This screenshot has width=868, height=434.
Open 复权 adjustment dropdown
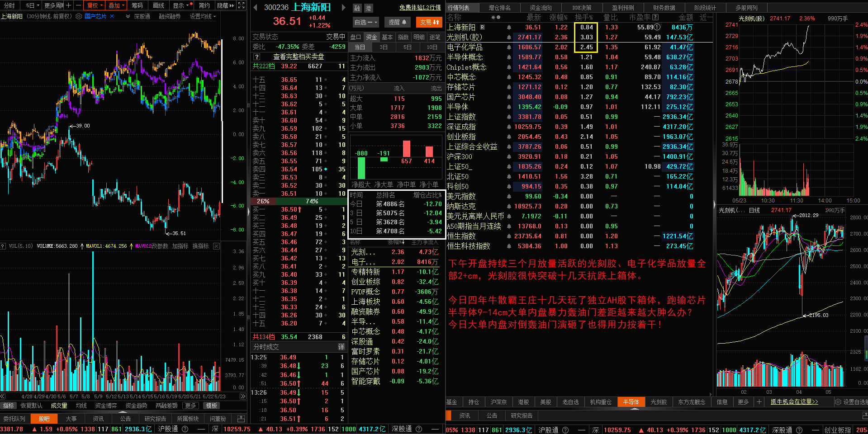(x=95, y=5)
